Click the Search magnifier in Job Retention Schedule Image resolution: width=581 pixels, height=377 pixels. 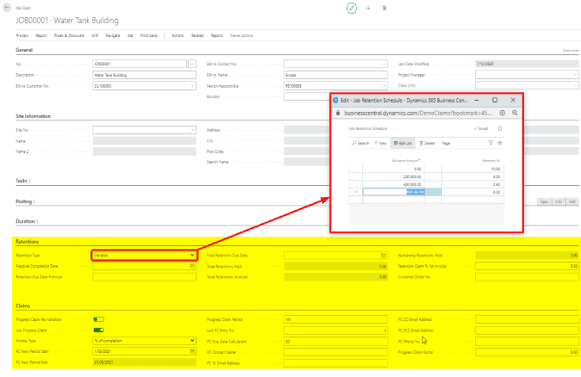(360, 143)
